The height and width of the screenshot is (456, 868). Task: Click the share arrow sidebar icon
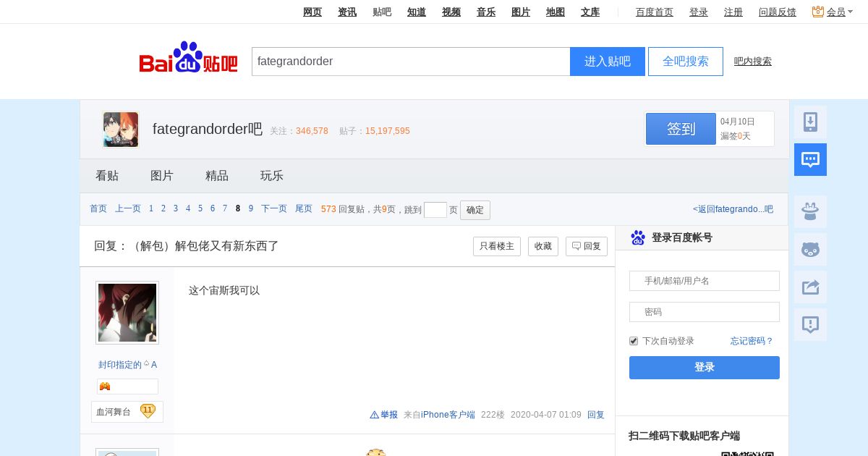810,287
